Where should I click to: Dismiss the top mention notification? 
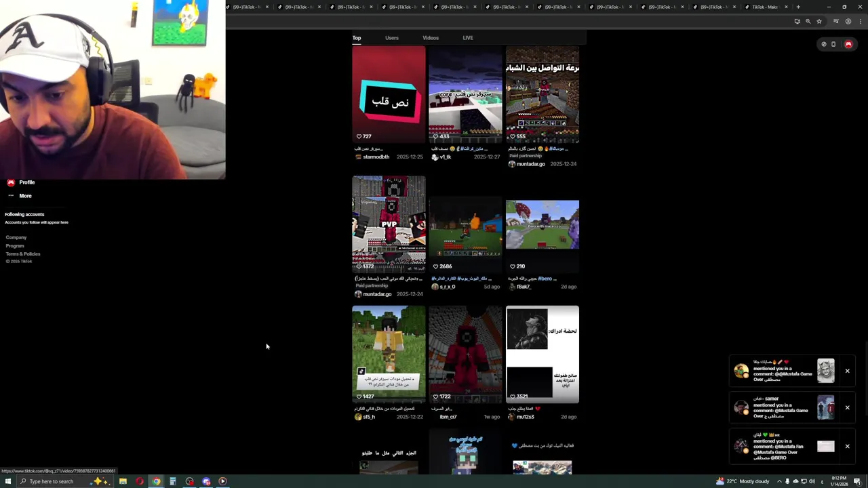click(847, 371)
